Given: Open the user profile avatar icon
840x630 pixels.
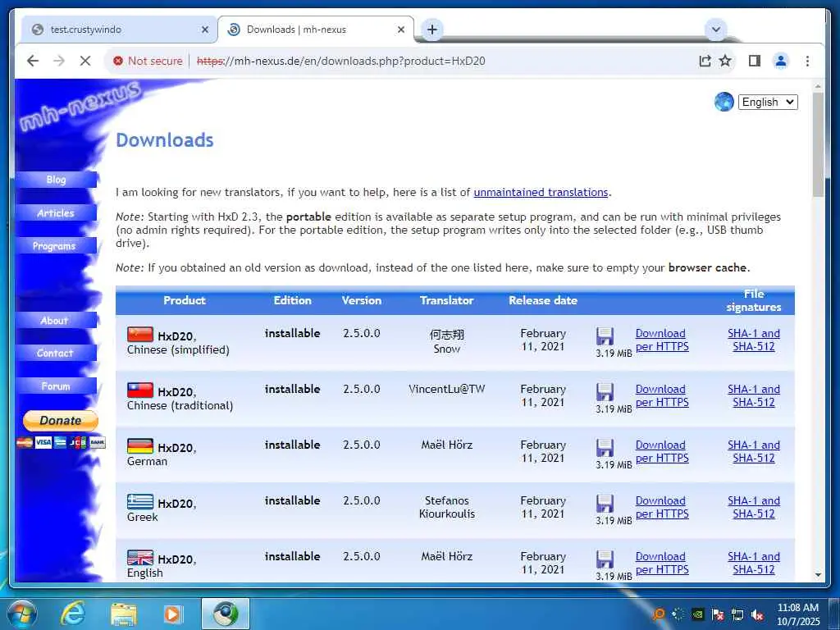Looking at the screenshot, I should (781, 61).
